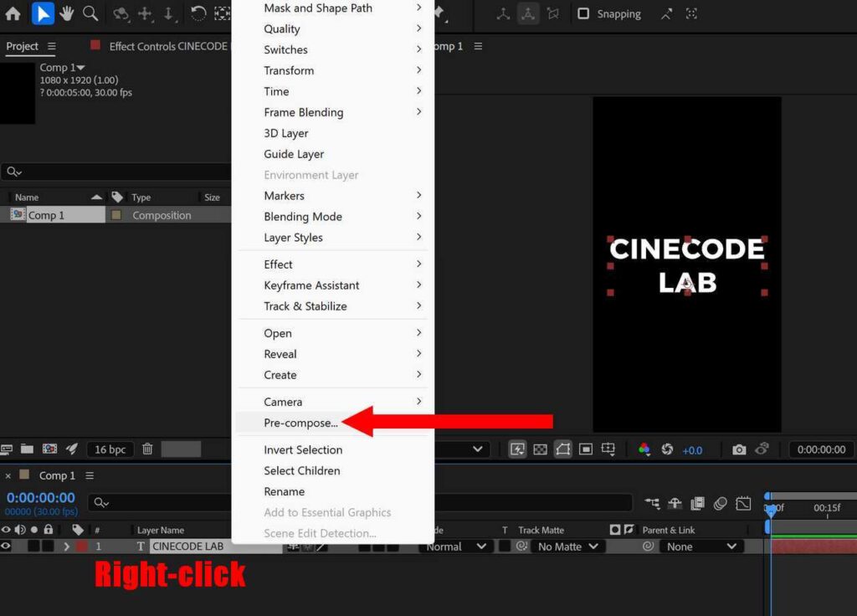Click the parent pick whip for CINECODE LAB
This screenshot has width=857, height=616.
pos(649,547)
